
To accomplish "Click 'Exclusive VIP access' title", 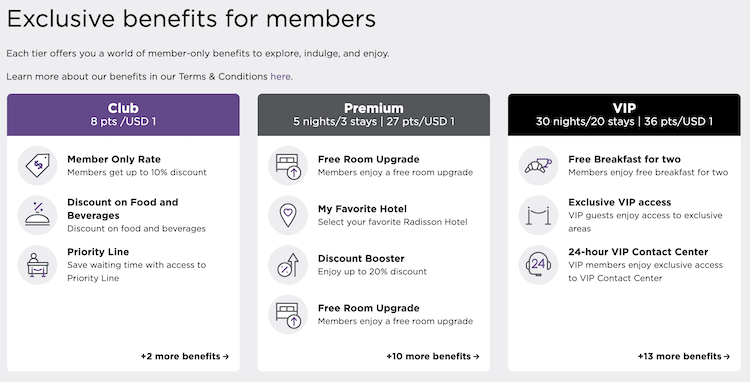I will [x=619, y=202].
